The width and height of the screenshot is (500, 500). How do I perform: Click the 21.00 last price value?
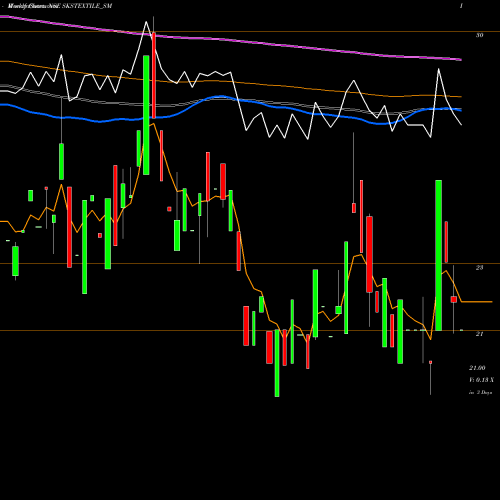[x=477, y=368]
